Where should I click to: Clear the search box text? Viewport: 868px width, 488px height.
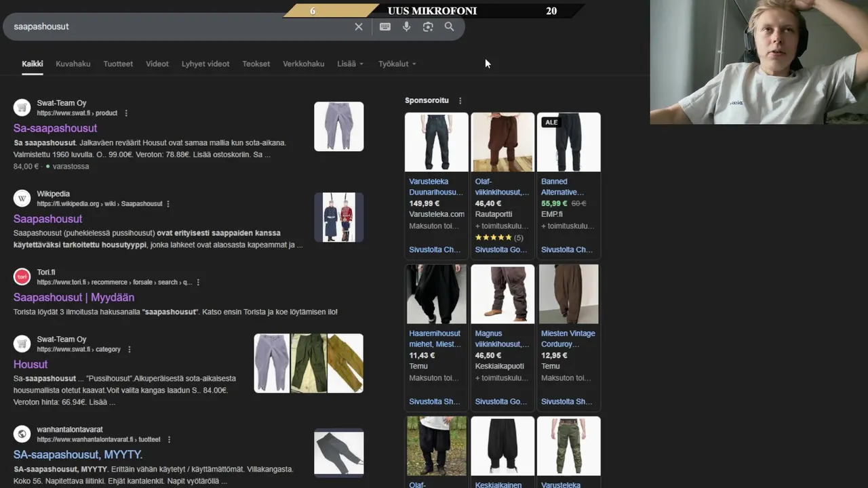click(359, 26)
